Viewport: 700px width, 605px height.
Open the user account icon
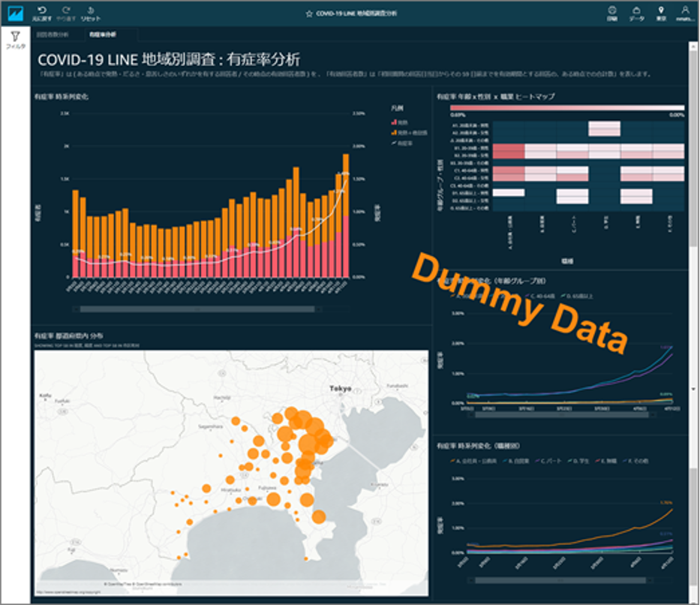(685, 14)
